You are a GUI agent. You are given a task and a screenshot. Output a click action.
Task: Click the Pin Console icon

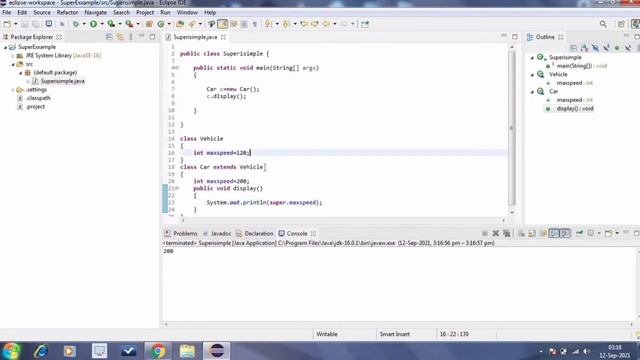[579, 233]
